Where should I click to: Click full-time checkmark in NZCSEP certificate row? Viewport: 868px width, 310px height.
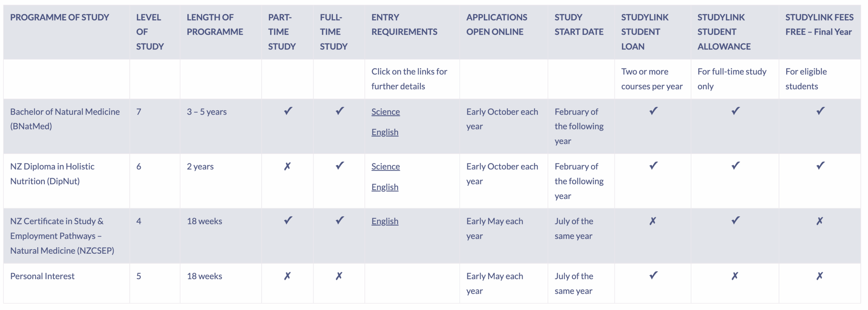tap(339, 220)
